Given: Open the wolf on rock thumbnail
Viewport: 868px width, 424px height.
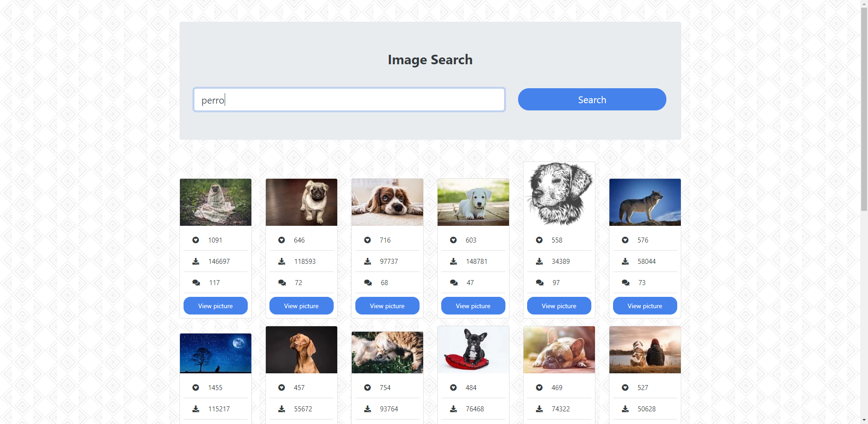Looking at the screenshot, I should (x=645, y=202).
